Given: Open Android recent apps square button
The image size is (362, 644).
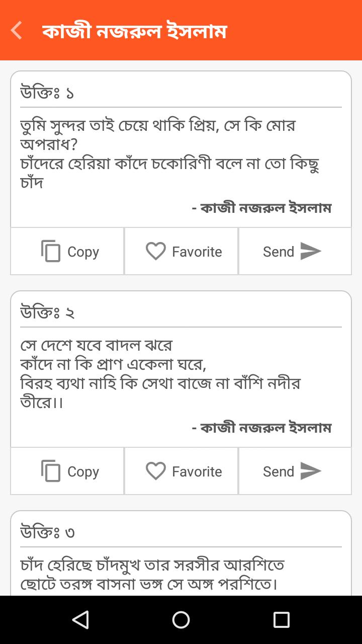Looking at the screenshot, I should point(281,620).
